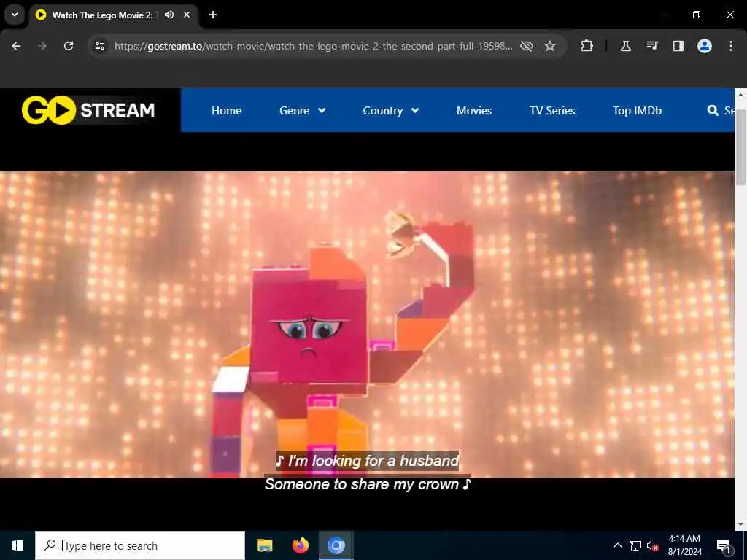Open the Chrome profile avatar
Image resolution: width=747 pixels, height=560 pixels.
point(705,46)
